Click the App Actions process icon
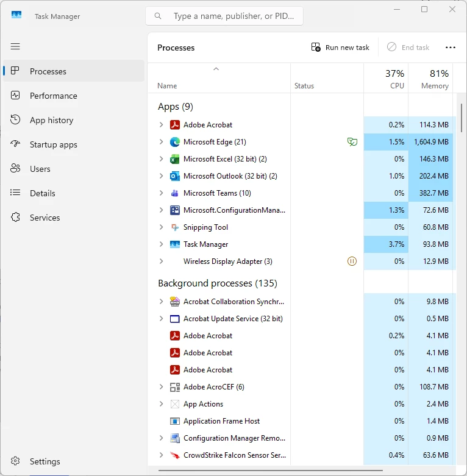This screenshot has width=467, height=476. coord(174,404)
